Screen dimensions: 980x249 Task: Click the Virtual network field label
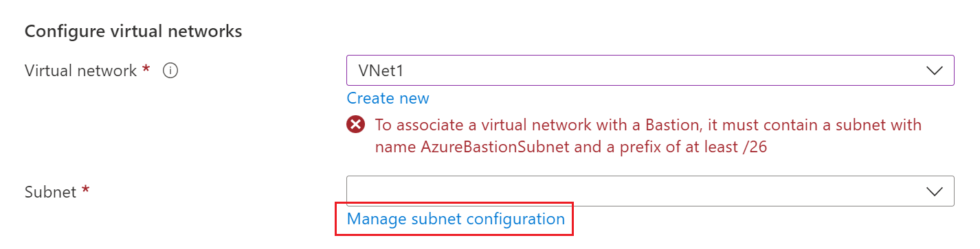tap(80, 71)
